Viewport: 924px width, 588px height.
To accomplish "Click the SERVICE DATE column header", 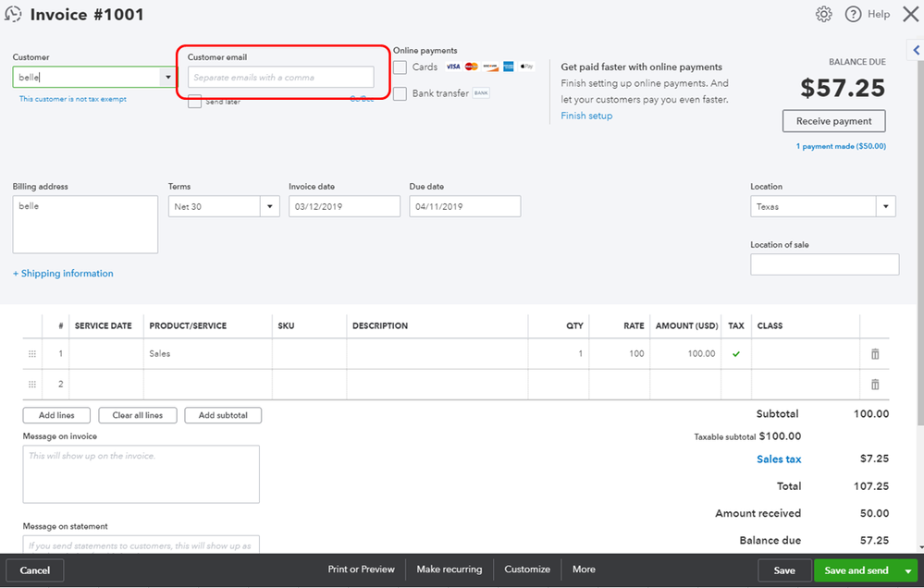I will point(103,325).
